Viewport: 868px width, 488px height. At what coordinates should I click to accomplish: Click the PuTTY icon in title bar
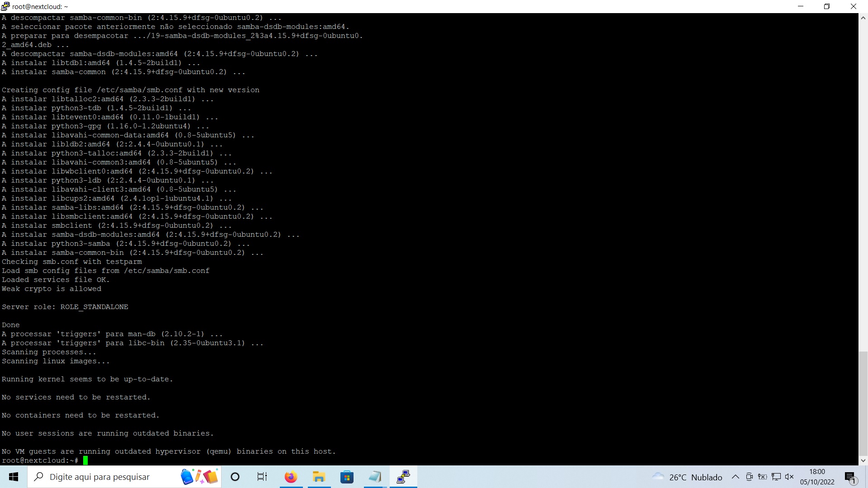point(5,6)
